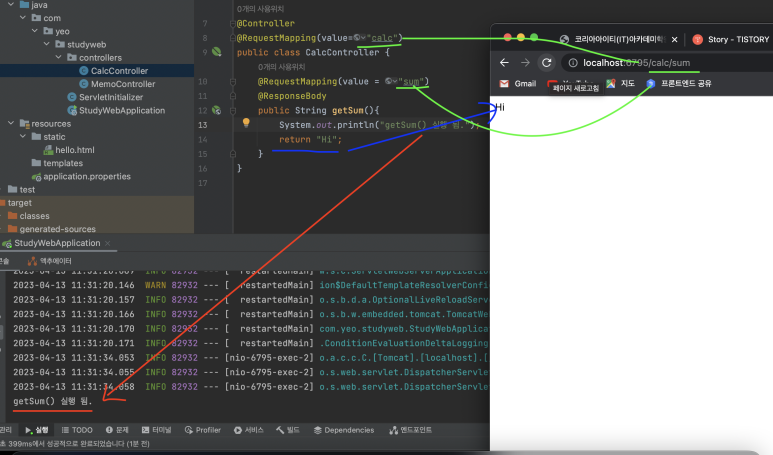The image size is (773, 455).
Task: Click the browser forward arrow
Action: pyautogui.click(x=525, y=63)
